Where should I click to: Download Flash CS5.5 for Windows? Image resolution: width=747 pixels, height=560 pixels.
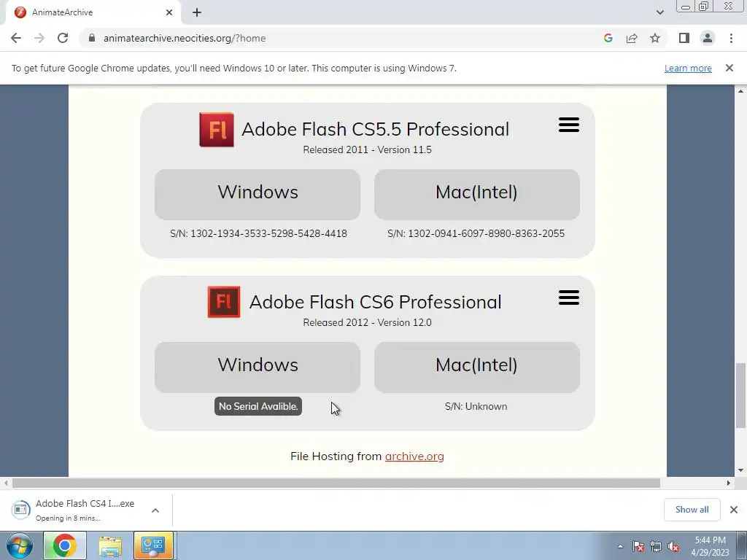pos(258,194)
